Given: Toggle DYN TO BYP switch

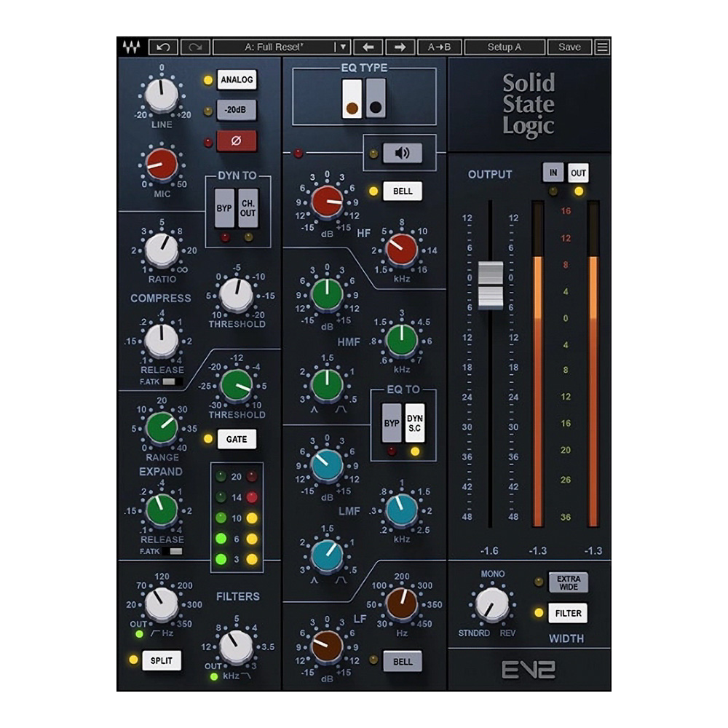Looking at the screenshot, I should pyautogui.click(x=224, y=208).
